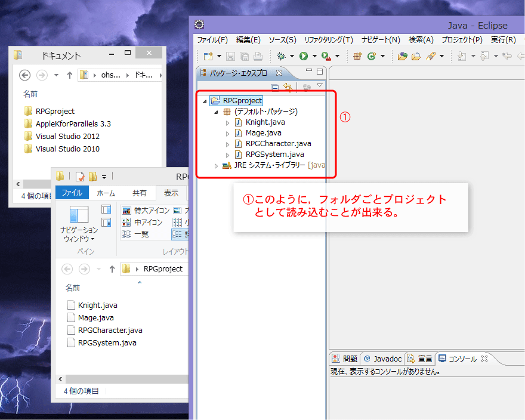
Task: Switch to the Javadoc tab
Action: [382, 359]
